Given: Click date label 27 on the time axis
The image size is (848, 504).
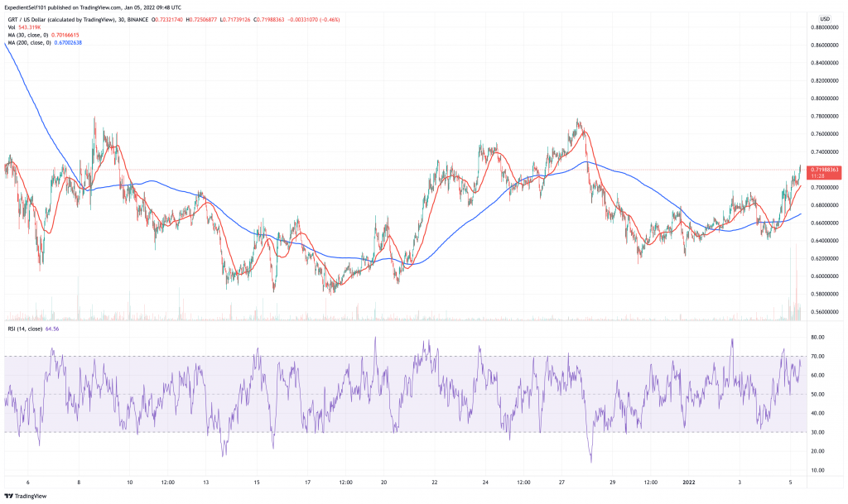Looking at the screenshot, I should 562,482.
